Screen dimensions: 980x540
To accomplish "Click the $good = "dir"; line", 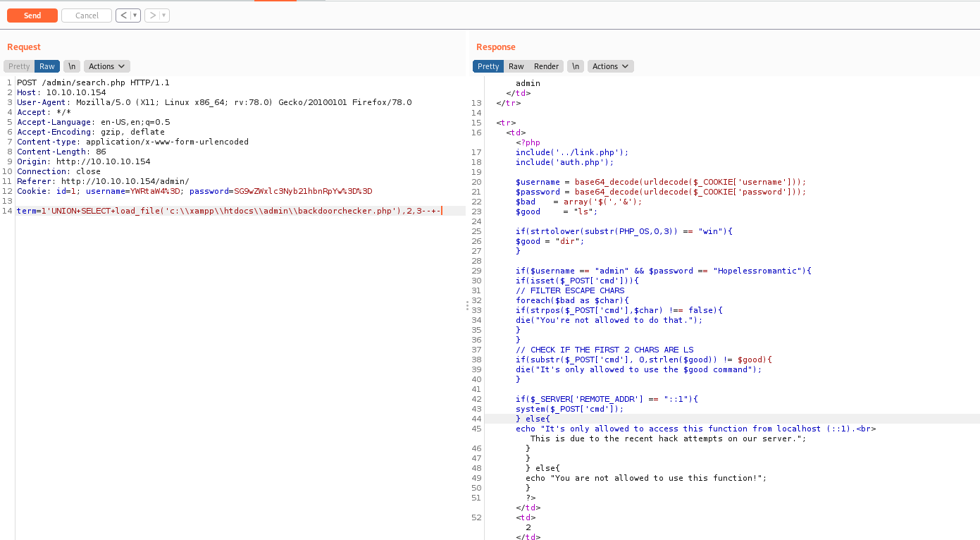I will point(550,241).
